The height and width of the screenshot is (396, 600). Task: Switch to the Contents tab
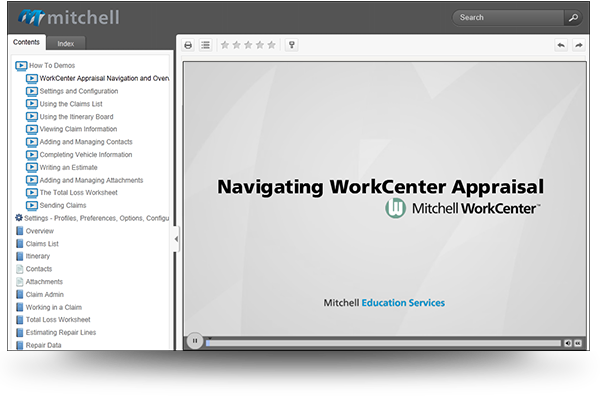(26, 42)
